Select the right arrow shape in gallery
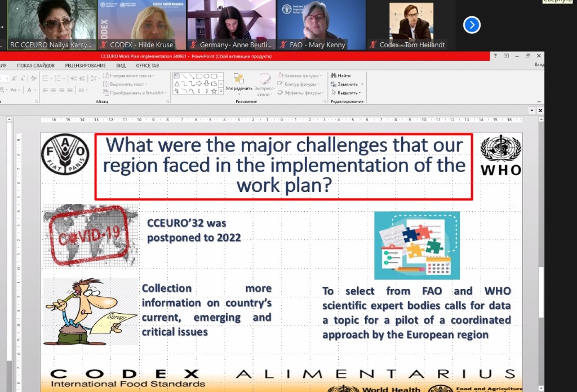577x392 pixels. click(x=199, y=83)
